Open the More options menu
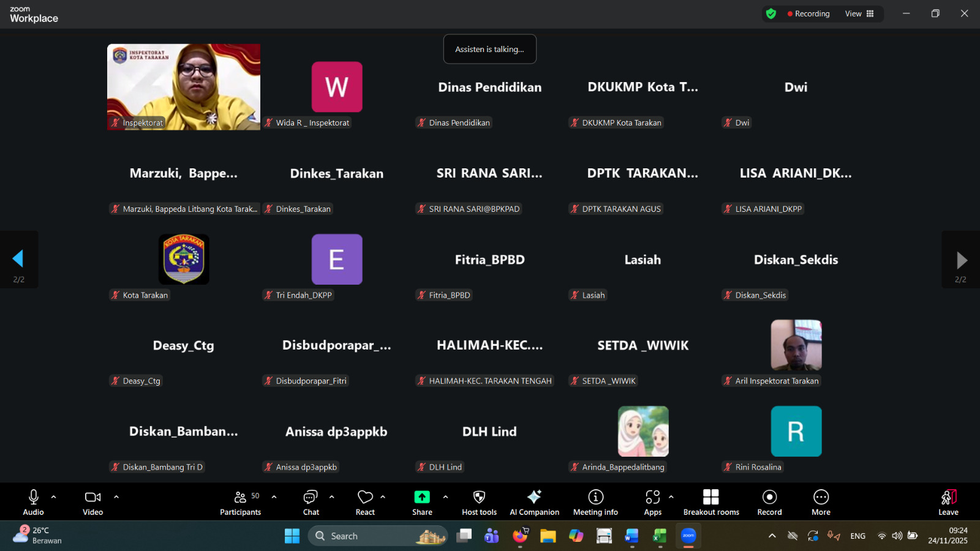This screenshot has width=980, height=551. coord(821,502)
